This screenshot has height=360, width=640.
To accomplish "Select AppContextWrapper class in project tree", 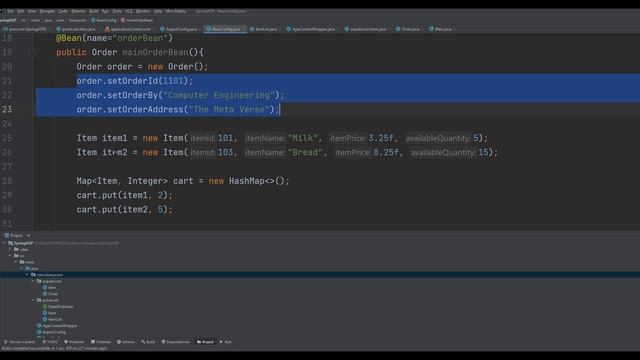I will 57,326.
